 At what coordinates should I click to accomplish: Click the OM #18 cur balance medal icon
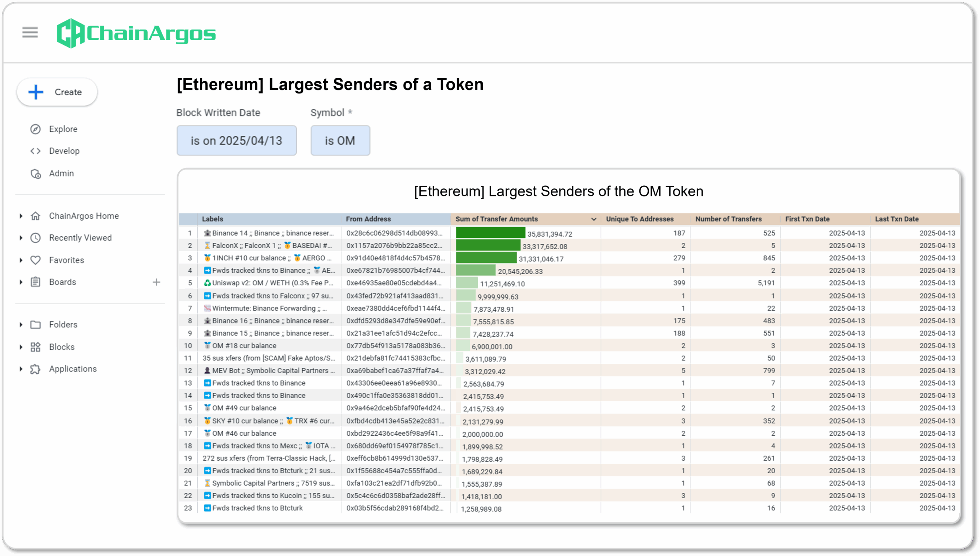tap(207, 345)
